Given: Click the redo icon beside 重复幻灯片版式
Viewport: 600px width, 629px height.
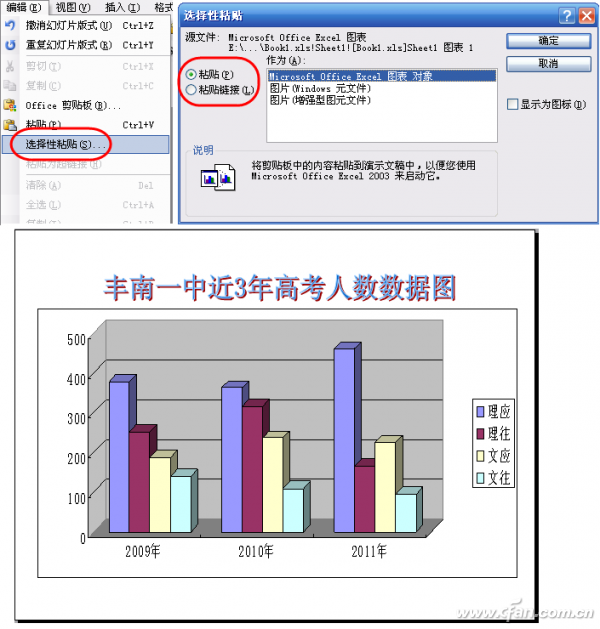Looking at the screenshot, I should 10,45.
